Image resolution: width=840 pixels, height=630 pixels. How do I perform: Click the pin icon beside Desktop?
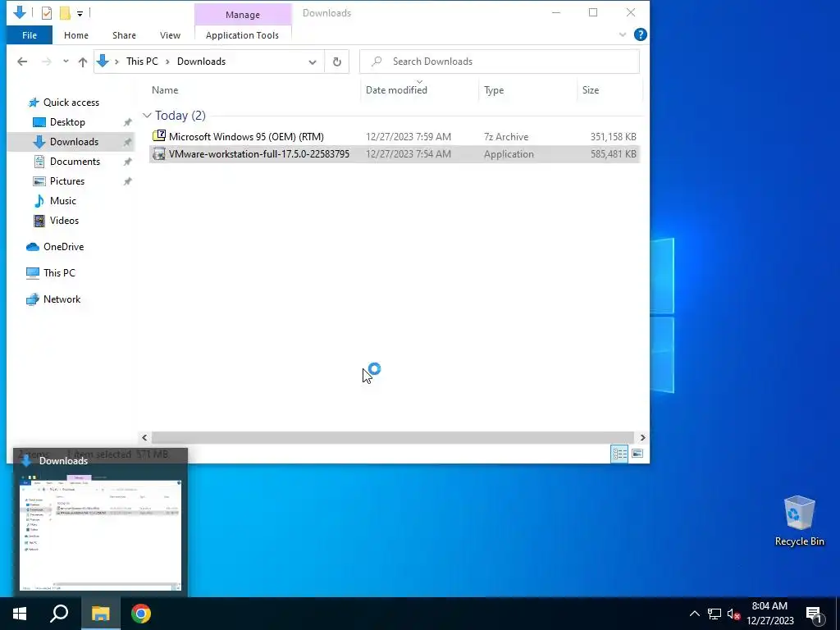click(127, 123)
